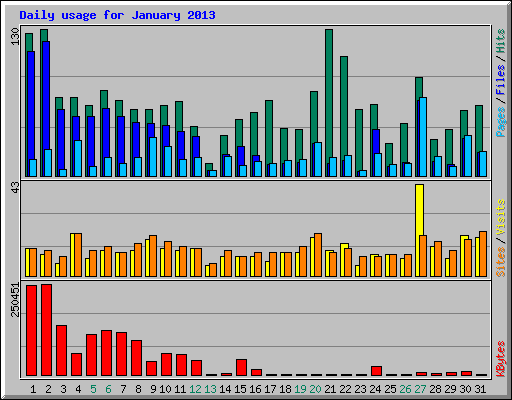Click green day 27 label
Screen dimensions: 512x400
(x=420, y=389)
